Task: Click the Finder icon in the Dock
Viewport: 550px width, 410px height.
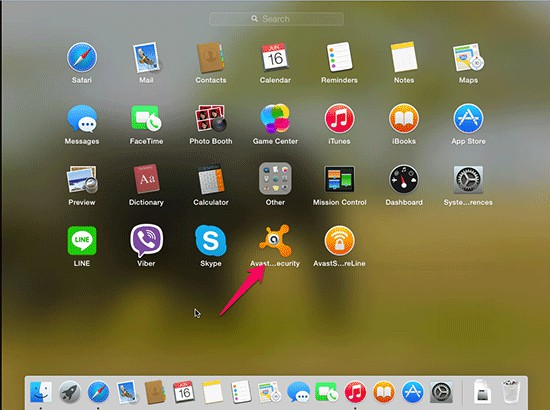Action: pyautogui.click(x=41, y=392)
